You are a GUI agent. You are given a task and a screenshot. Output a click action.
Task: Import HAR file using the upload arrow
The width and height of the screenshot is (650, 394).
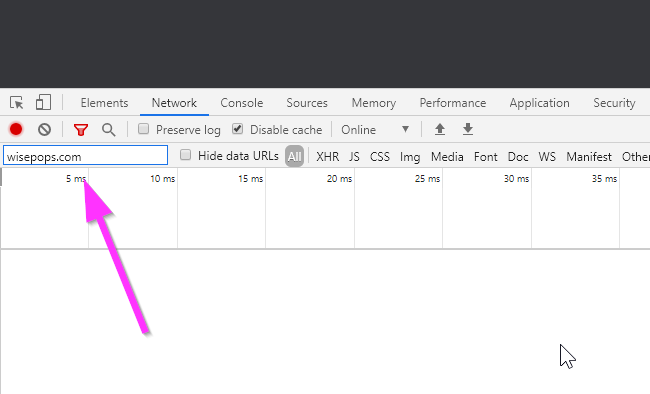coord(440,129)
